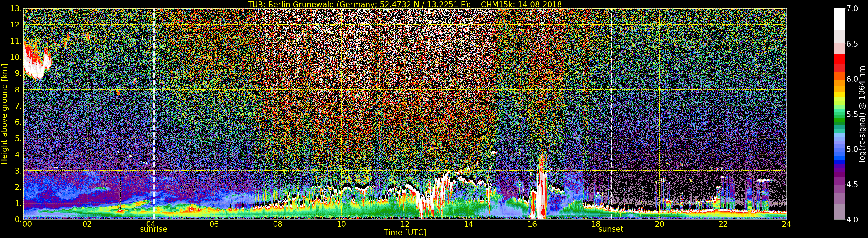Click the y-axis tick label '3.'

point(18,171)
